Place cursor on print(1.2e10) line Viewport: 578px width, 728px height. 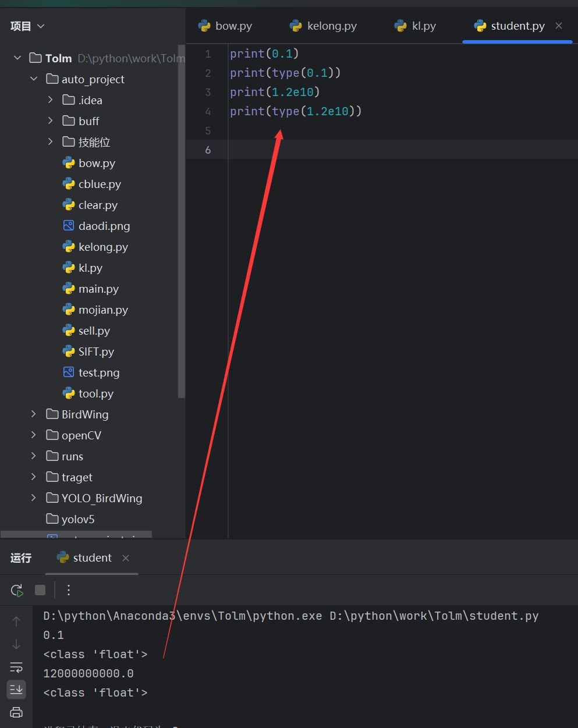[275, 92]
